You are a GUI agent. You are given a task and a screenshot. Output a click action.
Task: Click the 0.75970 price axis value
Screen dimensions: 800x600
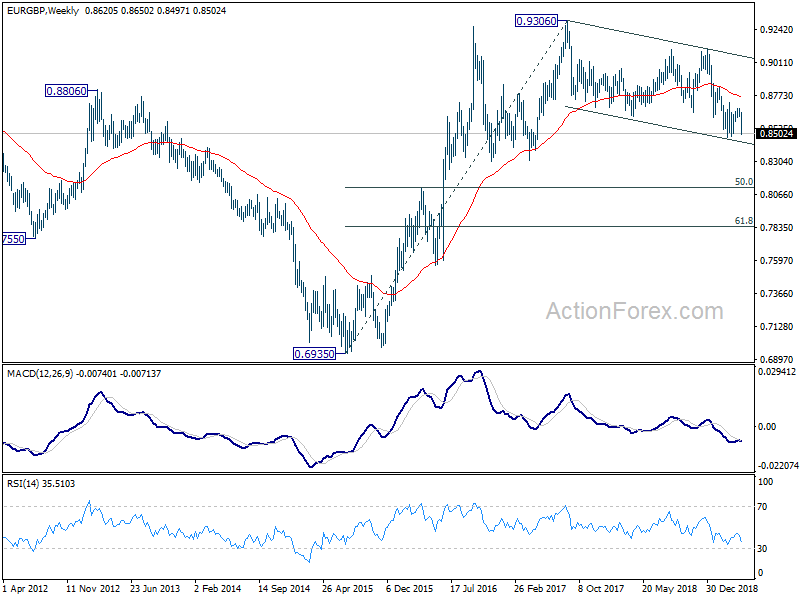pos(777,261)
